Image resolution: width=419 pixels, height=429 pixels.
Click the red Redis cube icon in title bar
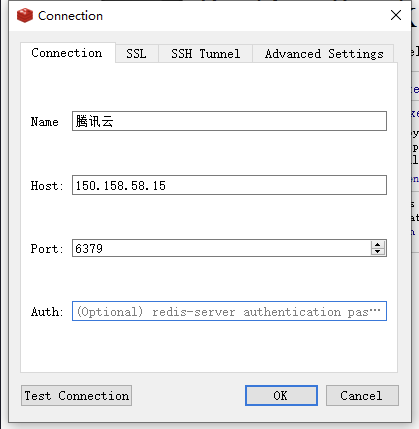tap(25, 16)
